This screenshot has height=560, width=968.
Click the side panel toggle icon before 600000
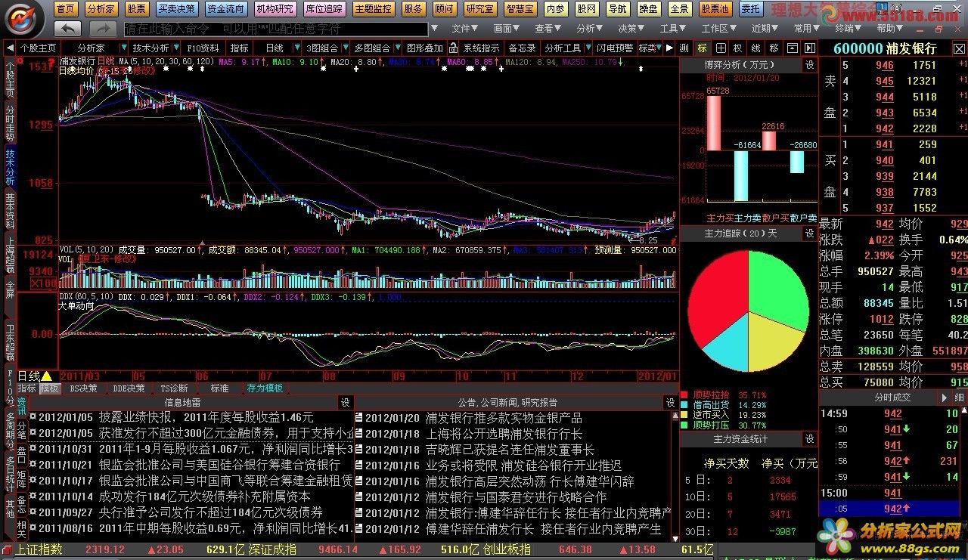pyautogui.click(x=810, y=48)
